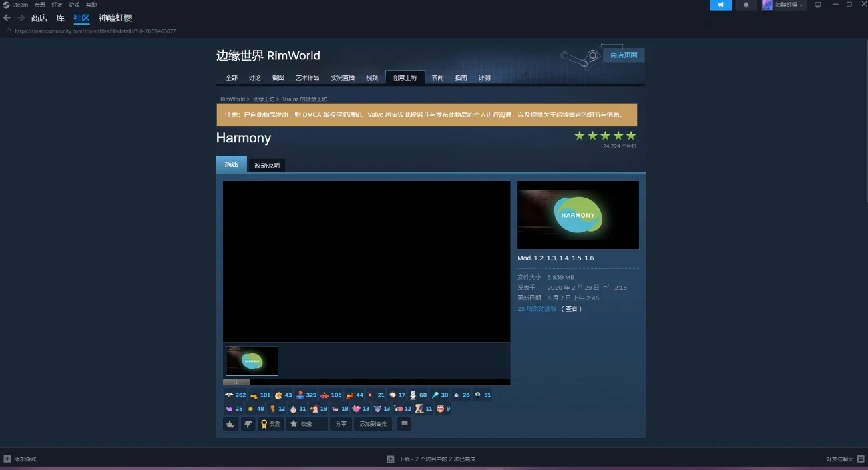The image size is (868, 470).
Task: Go back with the left arrow
Action: 7,18
